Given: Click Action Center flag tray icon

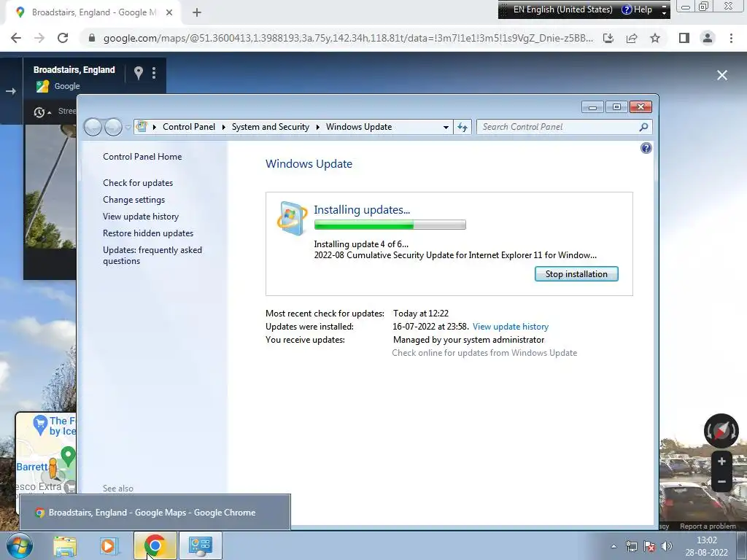Looking at the screenshot, I should (x=649, y=547).
